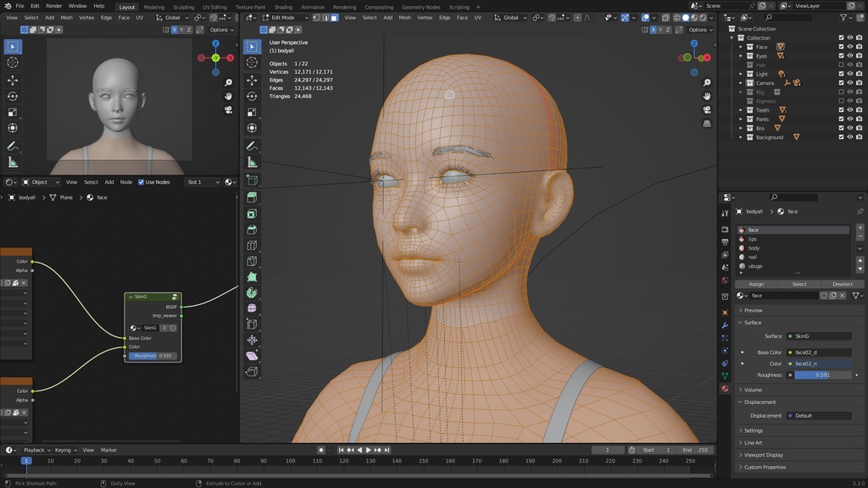
Task: Expand the Eyes item in the outliner
Action: [x=740, y=56]
